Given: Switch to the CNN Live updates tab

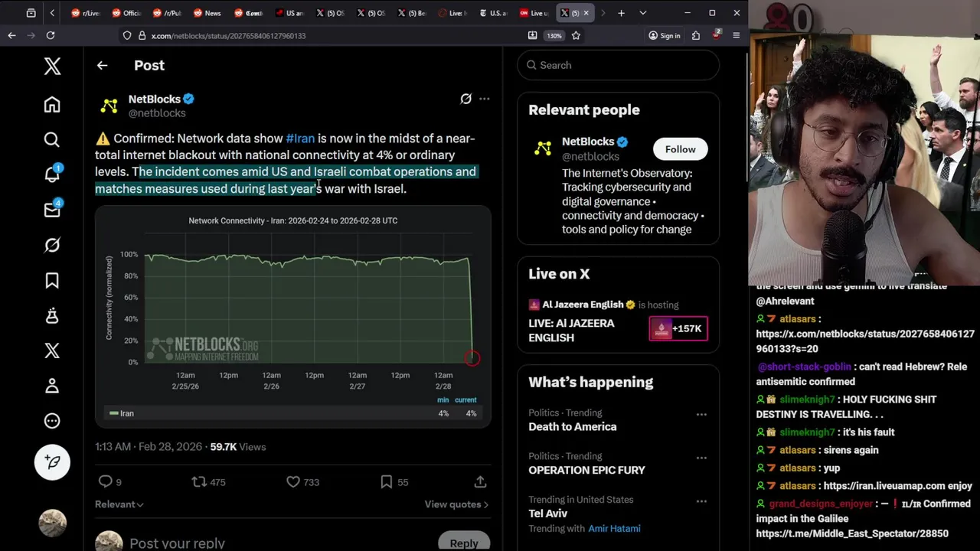Looking at the screenshot, I should pyautogui.click(x=534, y=13).
